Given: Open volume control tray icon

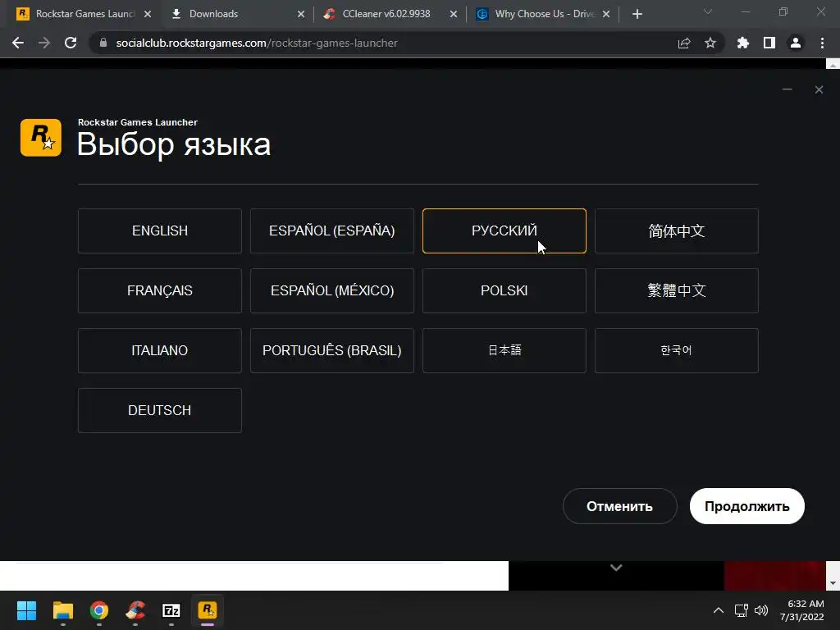Looking at the screenshot, I should click(760, 610).
